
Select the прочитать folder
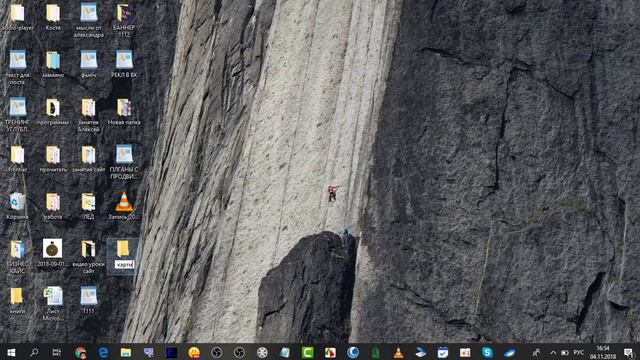(x=53, y=159)
